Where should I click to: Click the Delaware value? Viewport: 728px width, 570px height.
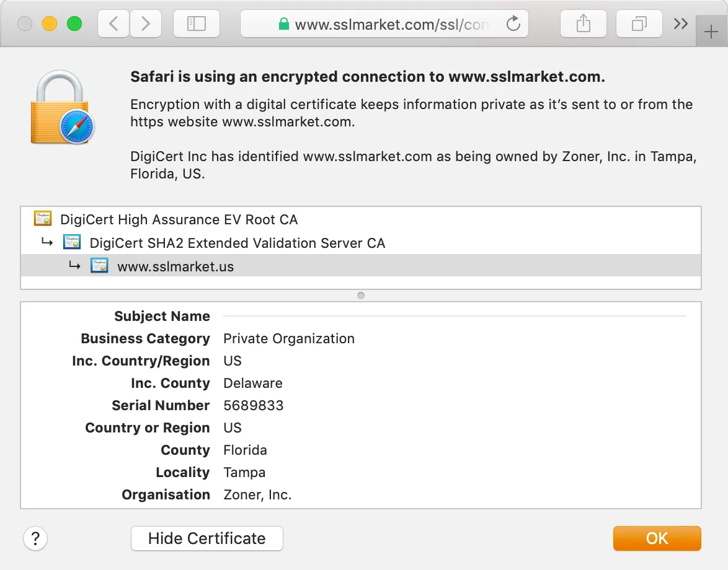[x=253, y=383]
